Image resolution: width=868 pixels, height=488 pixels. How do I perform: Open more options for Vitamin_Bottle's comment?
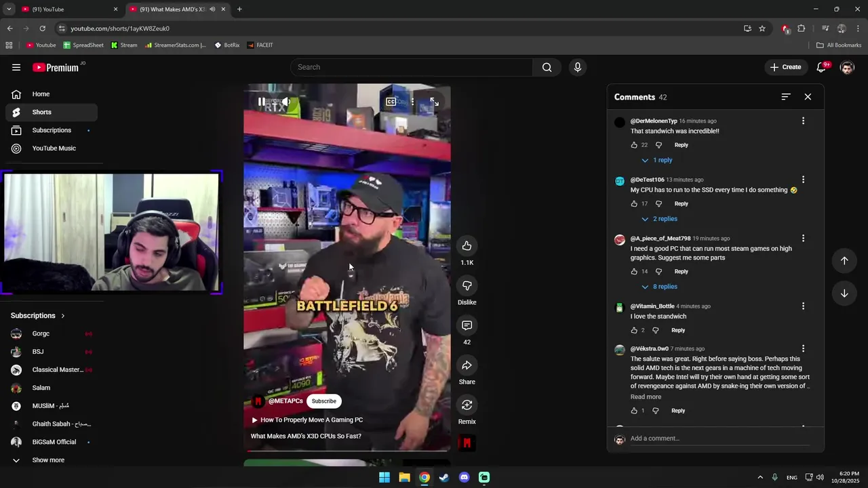click(803, 306)
